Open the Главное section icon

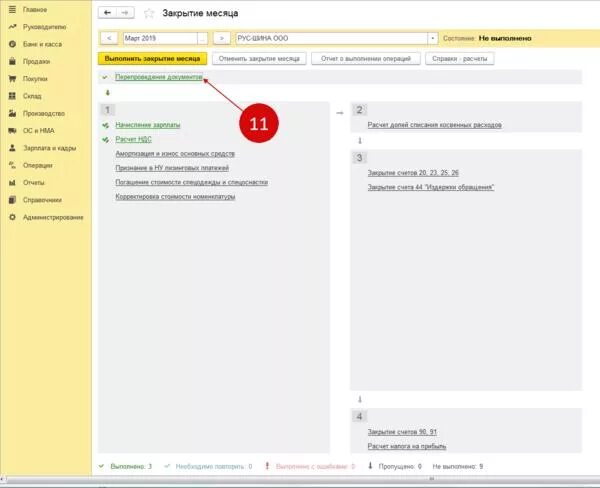point(12,10)
